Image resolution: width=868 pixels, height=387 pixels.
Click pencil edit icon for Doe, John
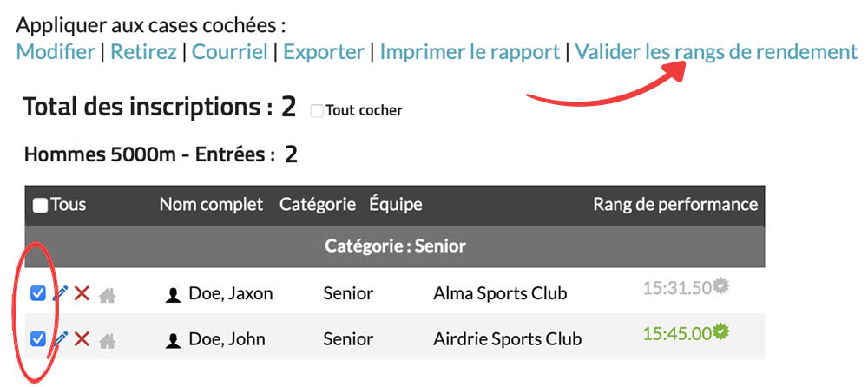click(60, 338)
